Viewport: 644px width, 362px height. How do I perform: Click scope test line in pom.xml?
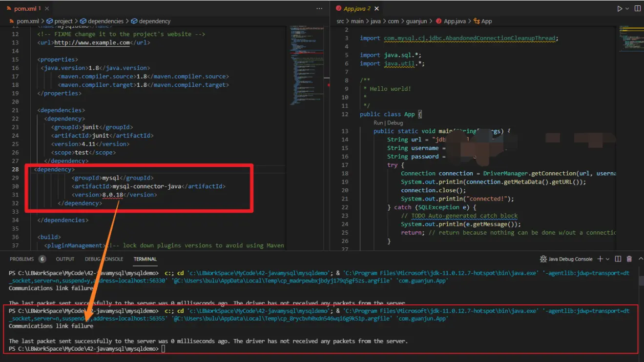point(83,152)
